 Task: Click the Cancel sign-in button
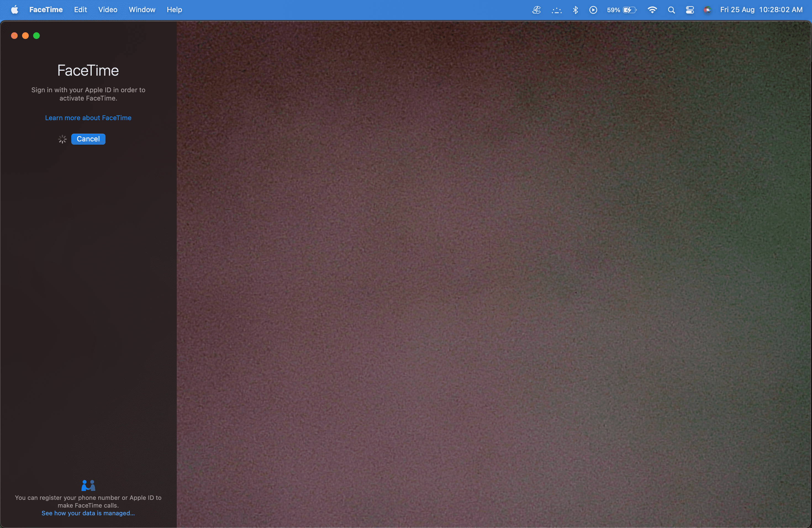(88, 139)
